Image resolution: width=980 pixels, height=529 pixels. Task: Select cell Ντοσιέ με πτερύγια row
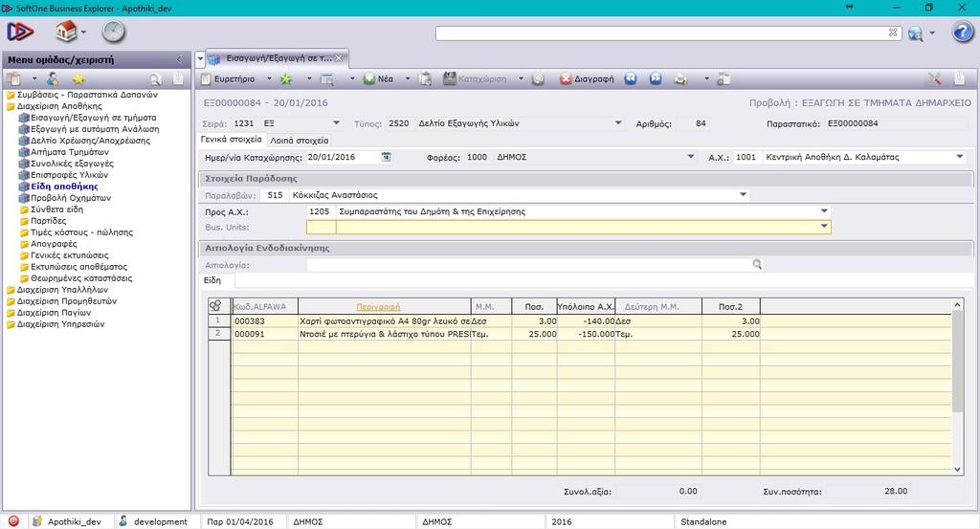click(x=385, y=334)
